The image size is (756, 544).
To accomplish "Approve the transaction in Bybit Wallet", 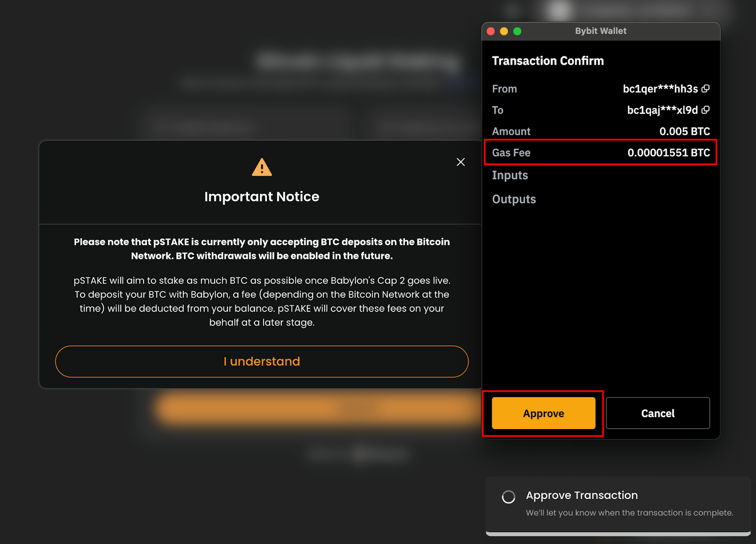I will click(x=543, y=414).
